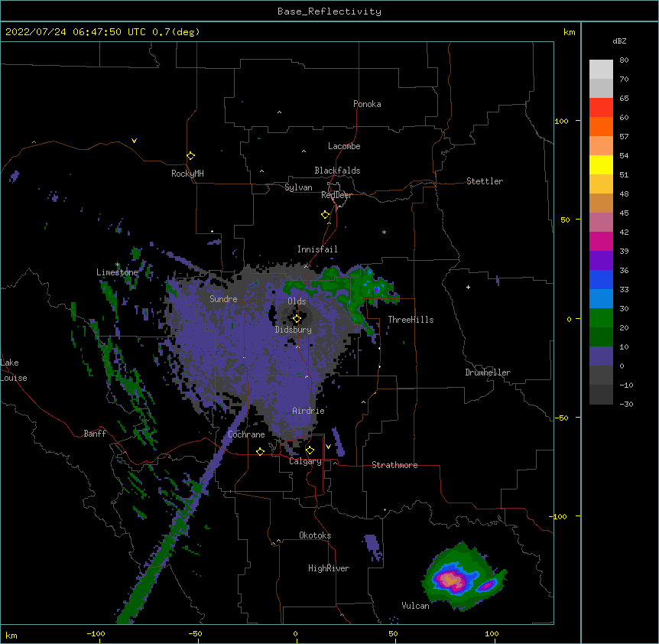
Task: Click the Strathmore city label
Action: coord(394,465)
